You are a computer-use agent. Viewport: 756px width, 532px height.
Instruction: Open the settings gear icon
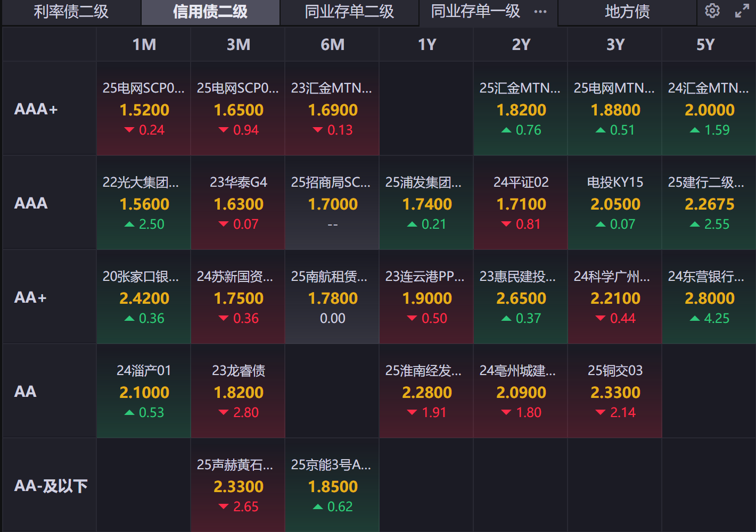712,11
